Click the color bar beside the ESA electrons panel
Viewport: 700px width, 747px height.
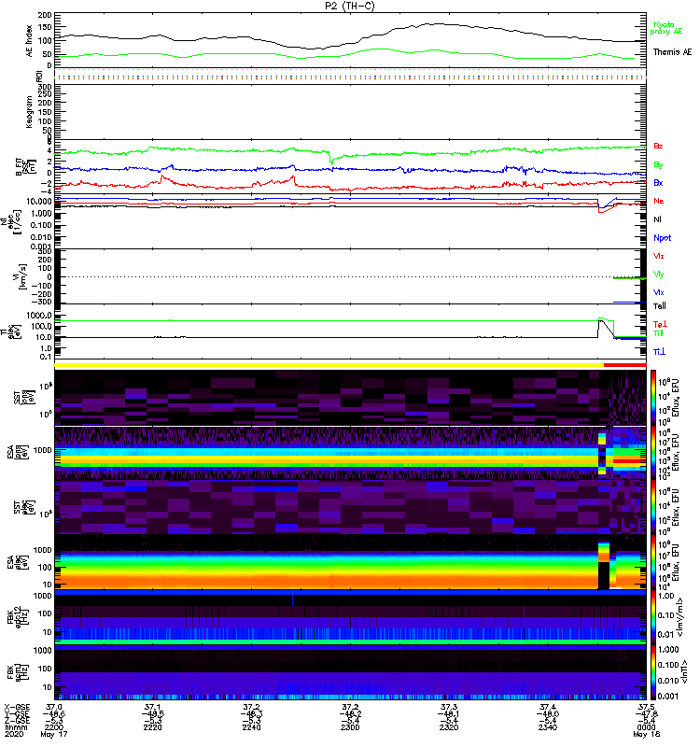pyautogui.click(x=653, y=562)
